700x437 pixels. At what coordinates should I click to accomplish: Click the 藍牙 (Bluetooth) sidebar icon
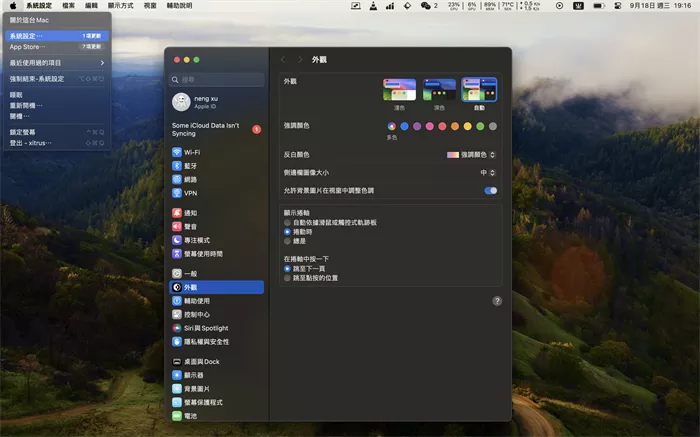click(x=177, y=166)
